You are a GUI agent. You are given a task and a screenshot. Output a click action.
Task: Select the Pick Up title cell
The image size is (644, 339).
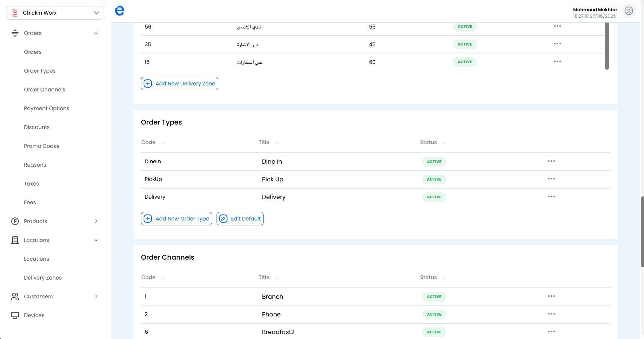273,179
